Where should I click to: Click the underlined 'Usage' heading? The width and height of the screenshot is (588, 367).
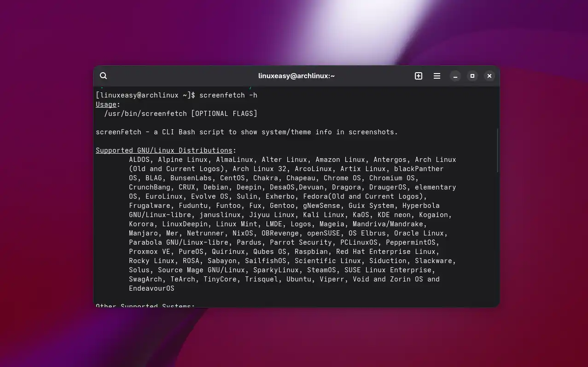coord(106,104)
